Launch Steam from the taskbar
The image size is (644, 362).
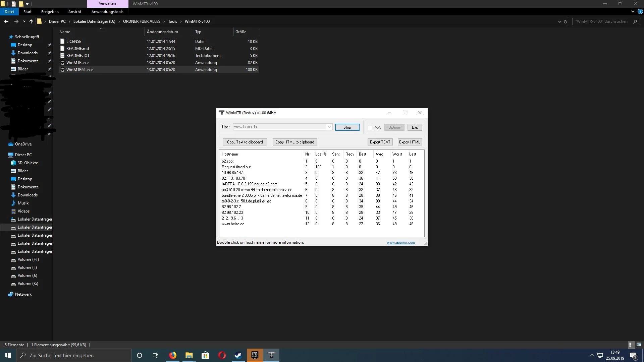coord(238,355)
